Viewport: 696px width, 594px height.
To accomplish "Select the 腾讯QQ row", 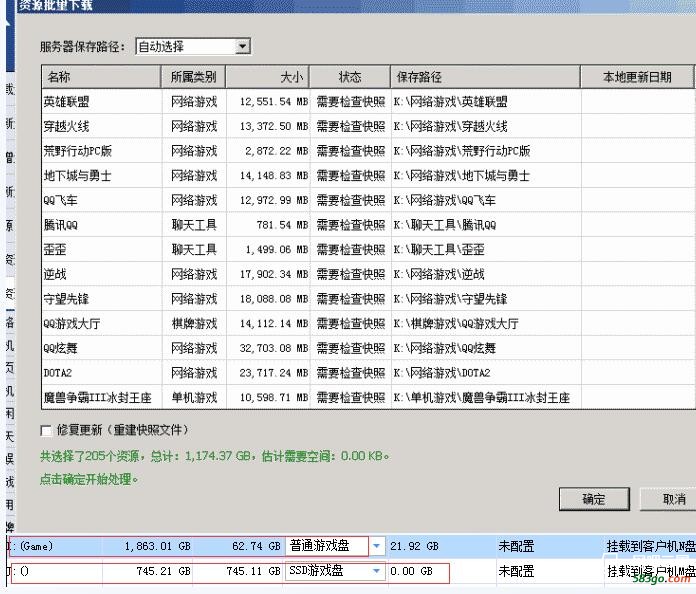I will (x=368, y=225).
